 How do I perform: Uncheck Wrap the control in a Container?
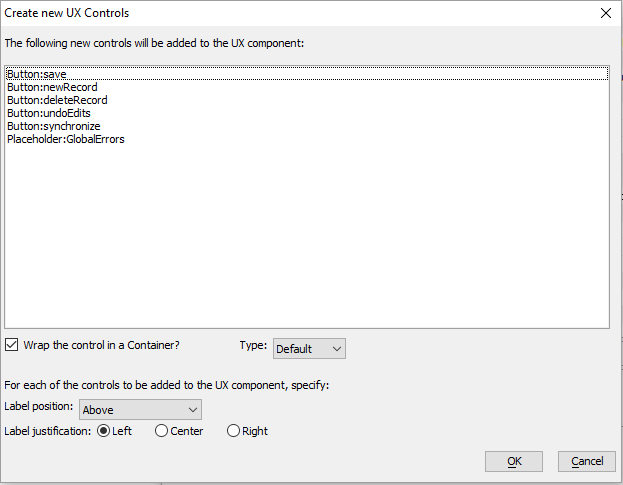12,345
